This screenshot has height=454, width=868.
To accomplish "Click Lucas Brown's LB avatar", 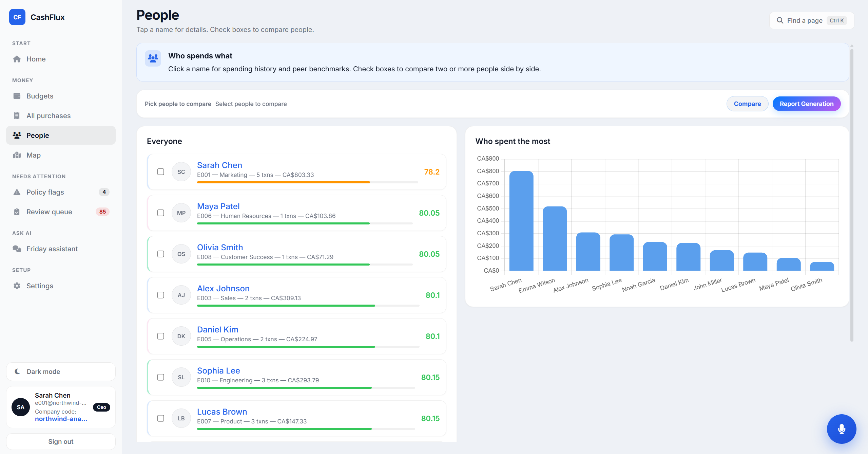I will tap(181, 418).
